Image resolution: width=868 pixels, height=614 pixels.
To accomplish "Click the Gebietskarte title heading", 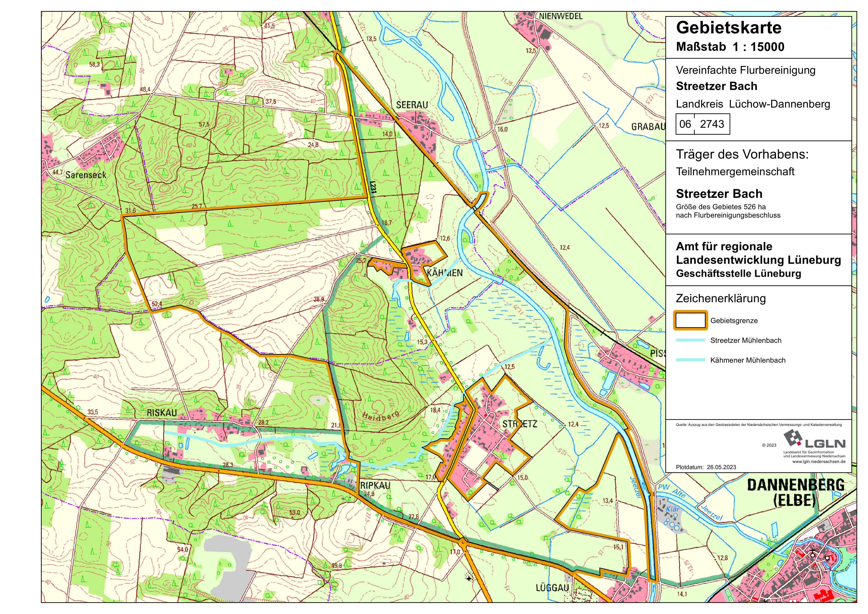I will 729,28.
